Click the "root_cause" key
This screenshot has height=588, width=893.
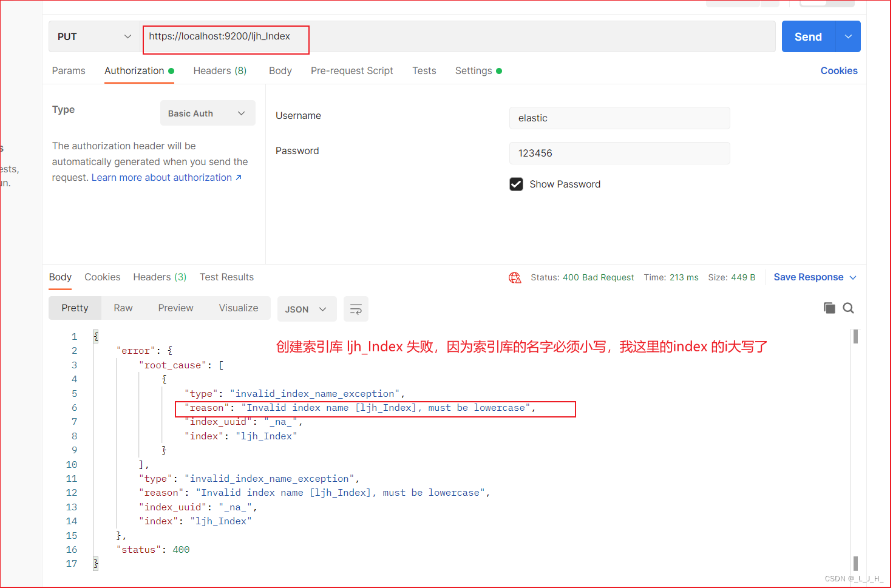click(172, 365)
